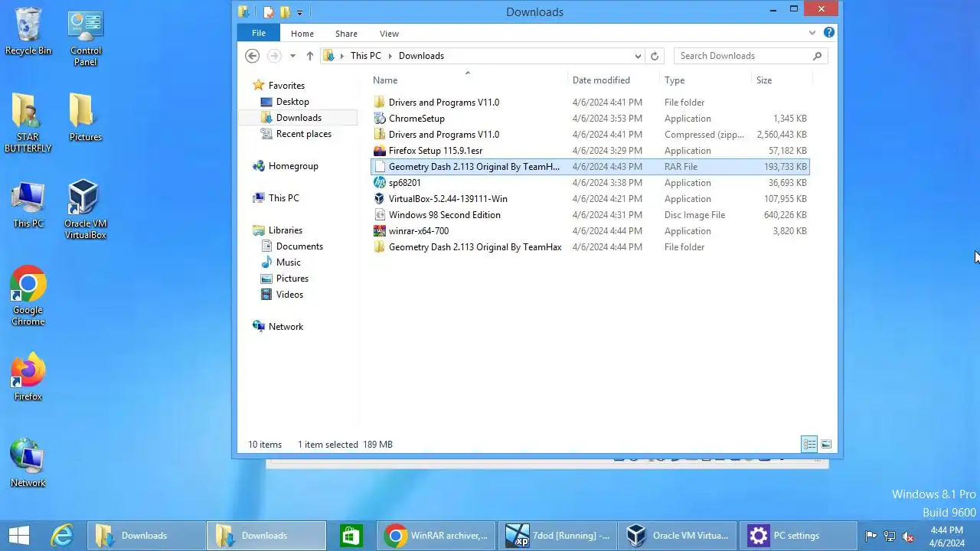Launch Internet Explorer from taskbar
This screenshot has width=980, height=551.
pyautogui.click(x=62, y=536)
